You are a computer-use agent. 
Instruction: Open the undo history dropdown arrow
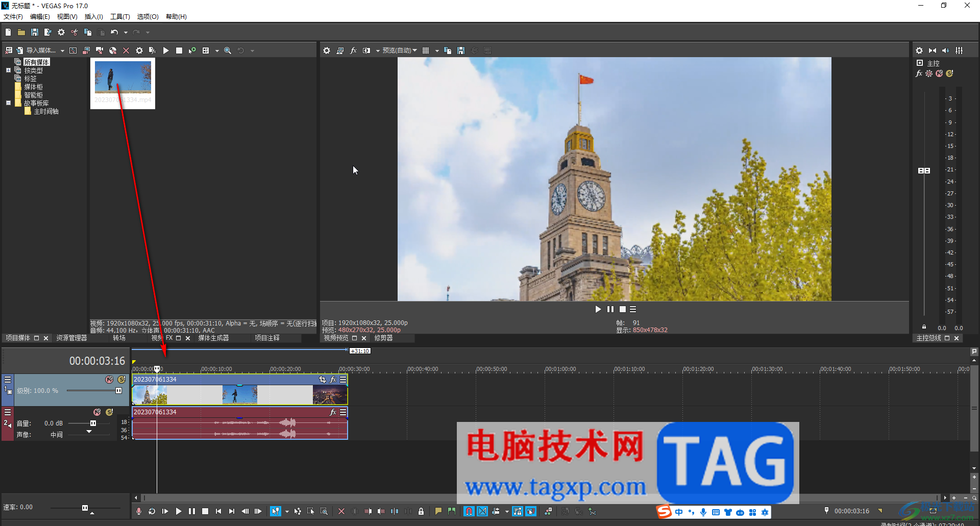[126, 32]
